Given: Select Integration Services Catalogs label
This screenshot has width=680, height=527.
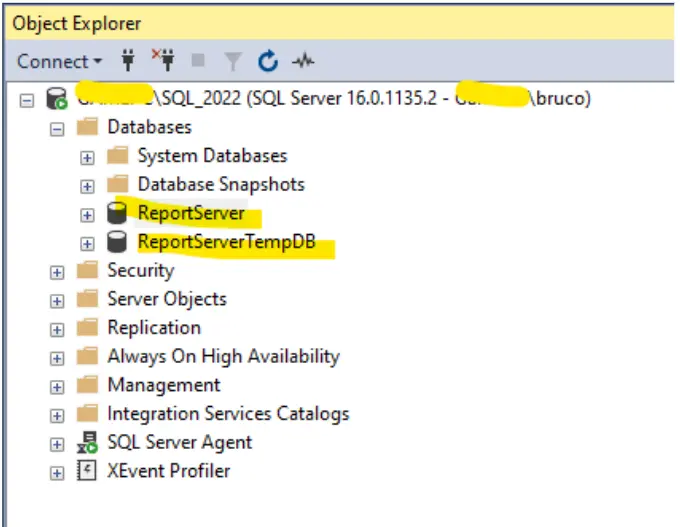Looking at the screenshot, I should [x=228, y=414].
